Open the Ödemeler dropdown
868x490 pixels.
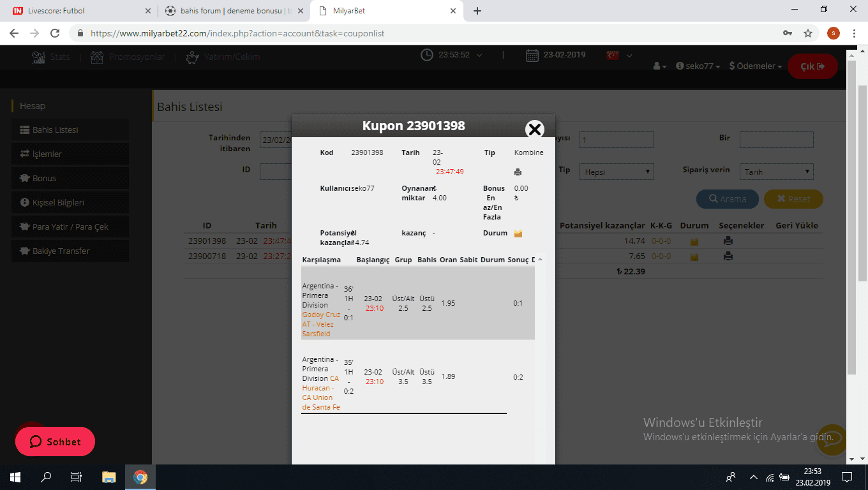756,66
